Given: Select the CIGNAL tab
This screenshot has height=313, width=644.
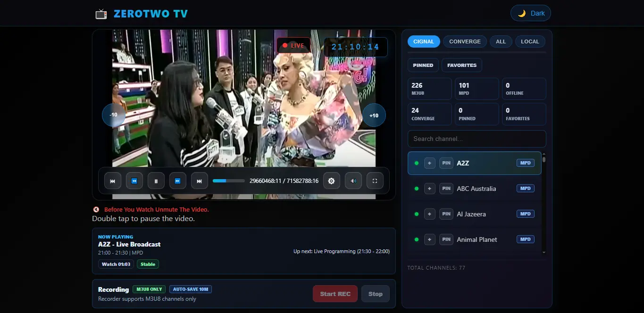Looking at the screenshot, I should pos(424,41).
